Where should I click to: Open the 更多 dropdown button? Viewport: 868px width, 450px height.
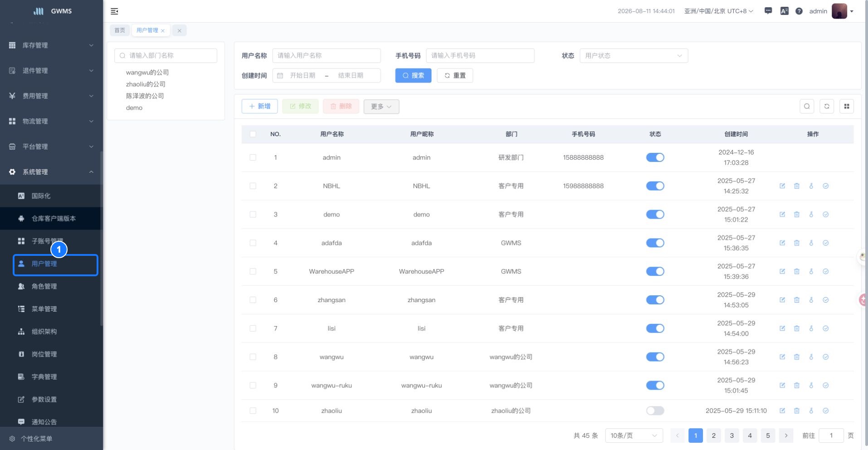point(381,107)
